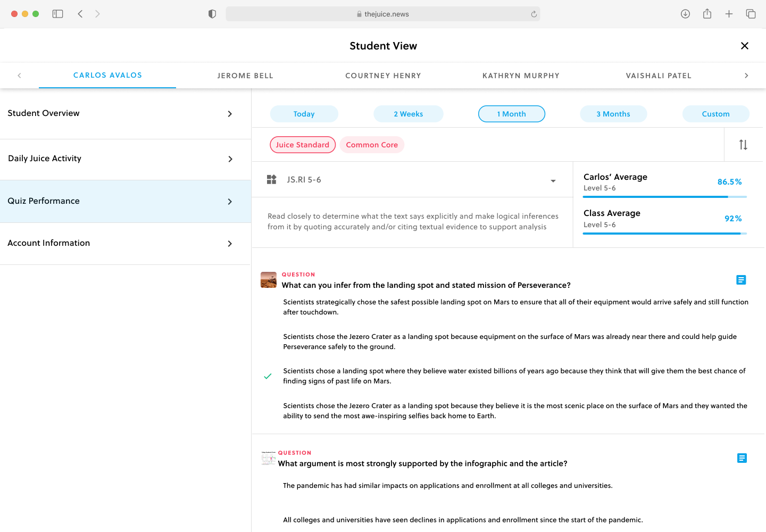This screenshot has width=766, height=532.
Task: Select answer about water existing billions of years ago
Action: [x=514, y=376]
